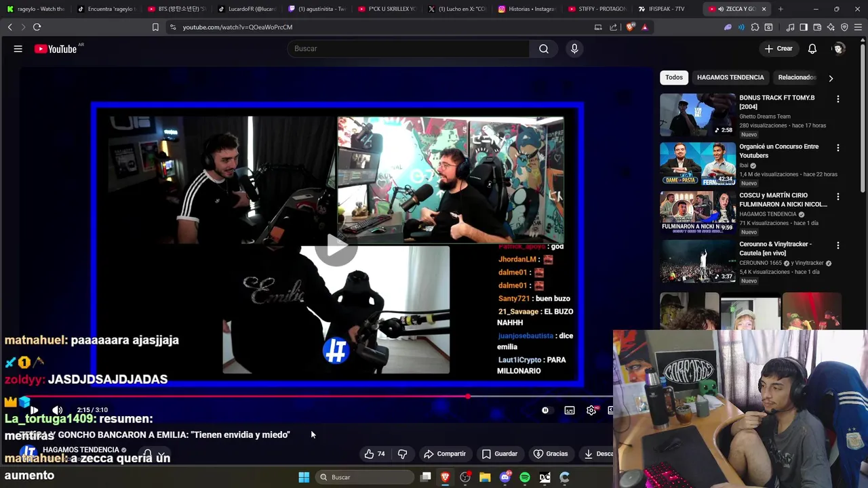Viewport: 868px width, 488px height.
Task: Open Brave Rewards triangle icon
Action: (644, 27)
